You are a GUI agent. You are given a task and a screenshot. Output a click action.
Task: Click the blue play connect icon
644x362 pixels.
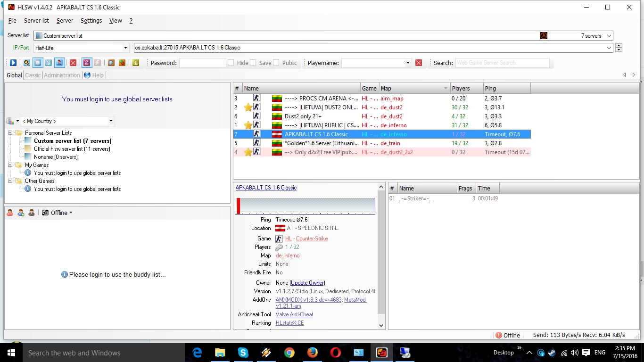pyautogui.click(x=13, y=63)
